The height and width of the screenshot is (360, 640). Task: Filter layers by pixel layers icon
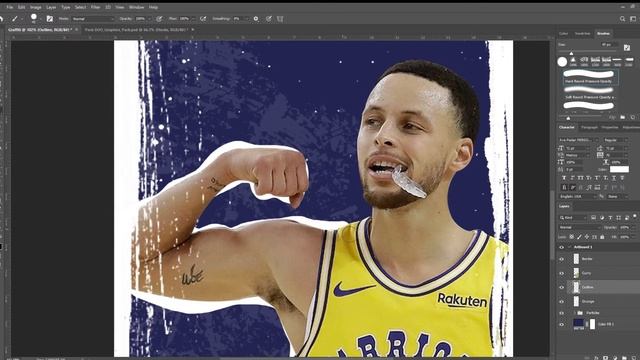pyautogui.click(x=593, y=218)
